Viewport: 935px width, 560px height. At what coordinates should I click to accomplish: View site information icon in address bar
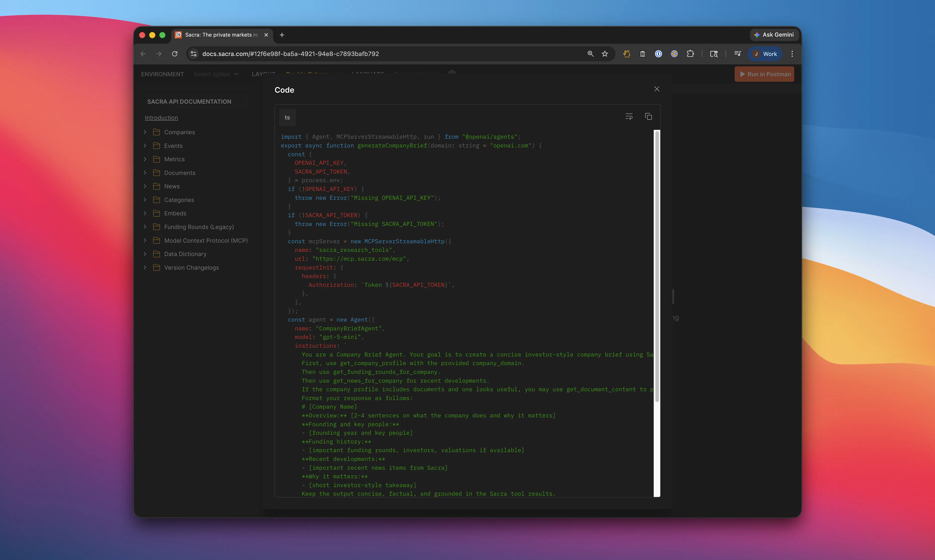point(194,54)
